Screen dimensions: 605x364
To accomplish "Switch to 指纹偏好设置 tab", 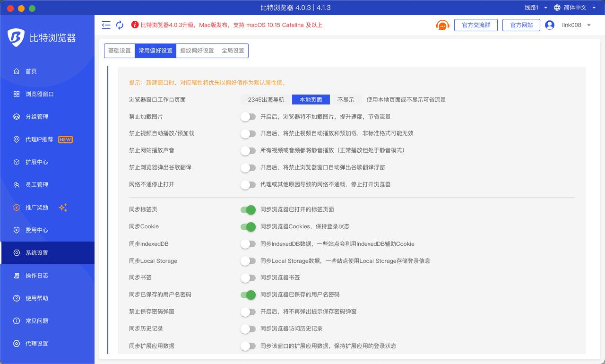I will [x=197, y=51].
